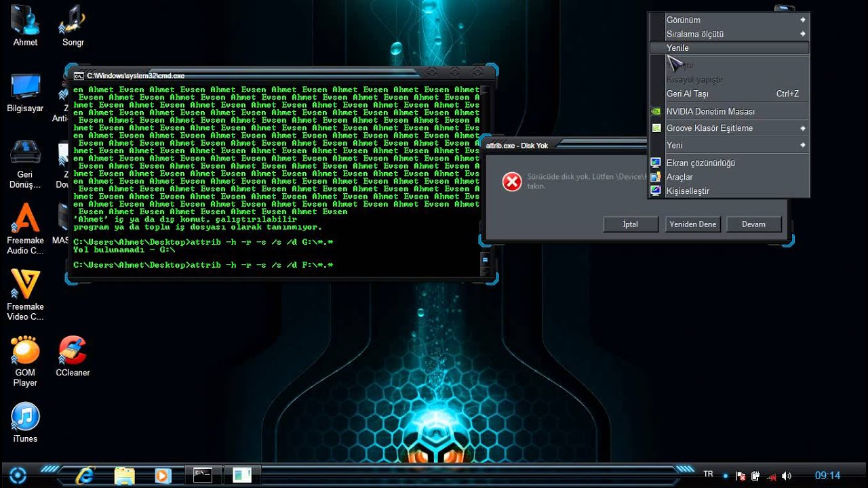
Task: Click the volume speaker tray icon
Action: (x=787, y=476)
